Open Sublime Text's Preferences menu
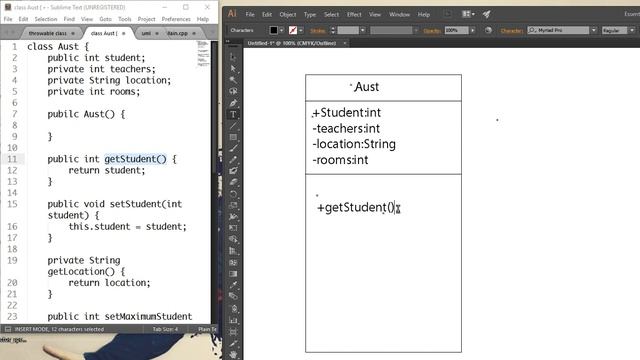Screen dimensions: 640x360 point(176,19)
